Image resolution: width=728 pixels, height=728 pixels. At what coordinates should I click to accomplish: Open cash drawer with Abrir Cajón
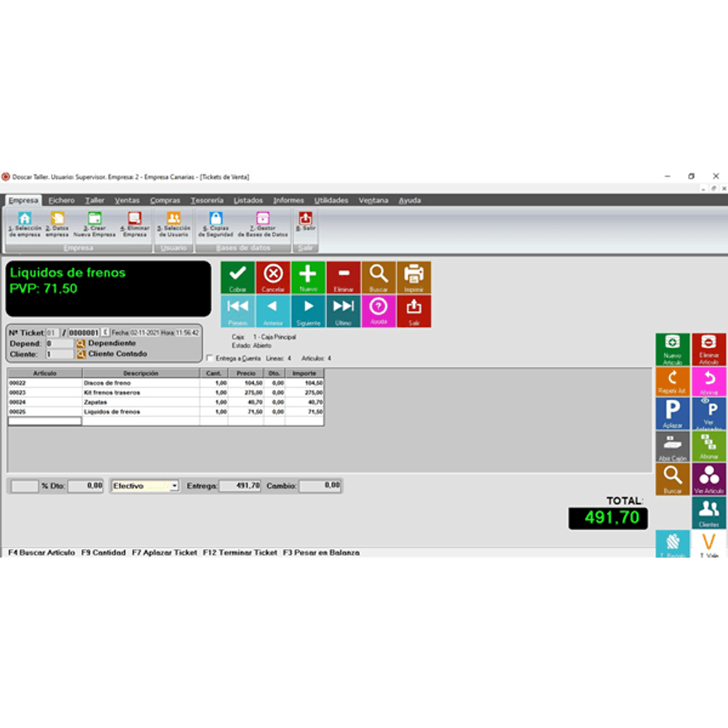672,447
